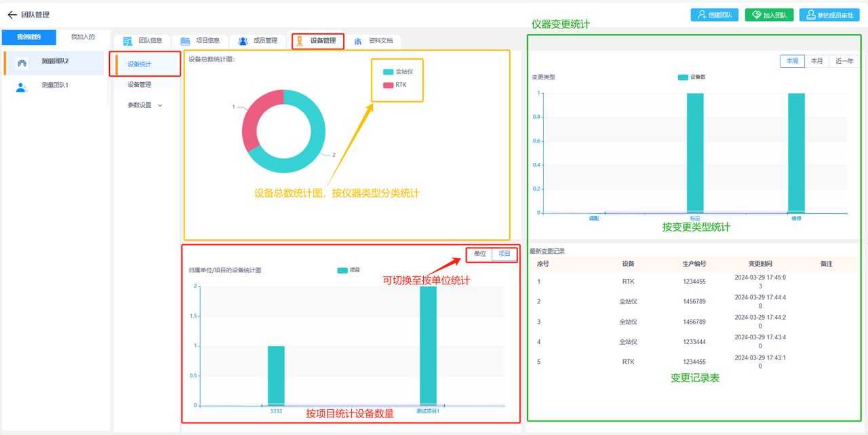Open the 我加入的 teams tab
The height and width of the screenshot is (435, 868).
pos(83,37)
